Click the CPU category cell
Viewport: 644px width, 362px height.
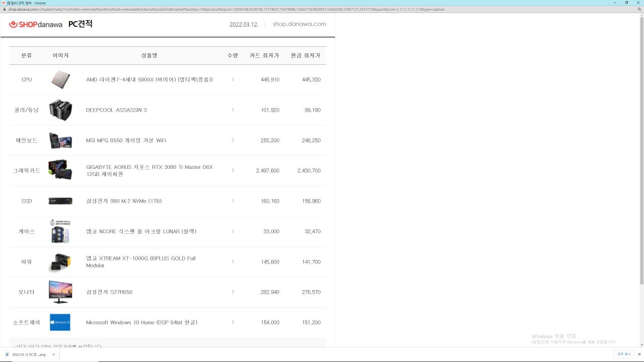coord(27,79)
